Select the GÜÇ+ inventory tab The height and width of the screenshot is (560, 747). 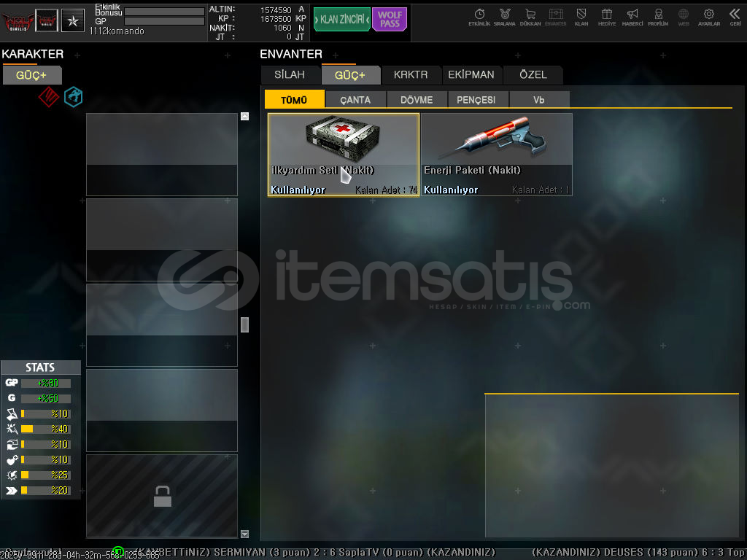click(x=351, y=75)
